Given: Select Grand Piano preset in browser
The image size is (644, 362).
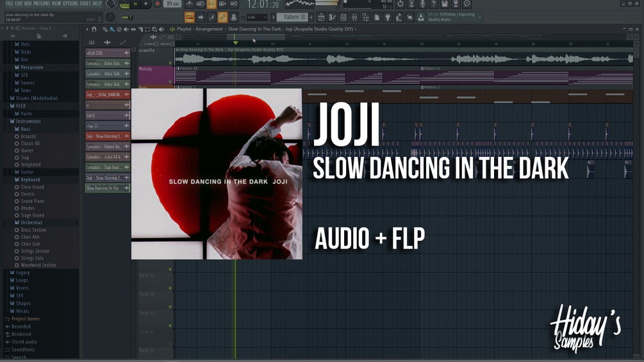Looking at the screenshot, I should coord(33,201).
